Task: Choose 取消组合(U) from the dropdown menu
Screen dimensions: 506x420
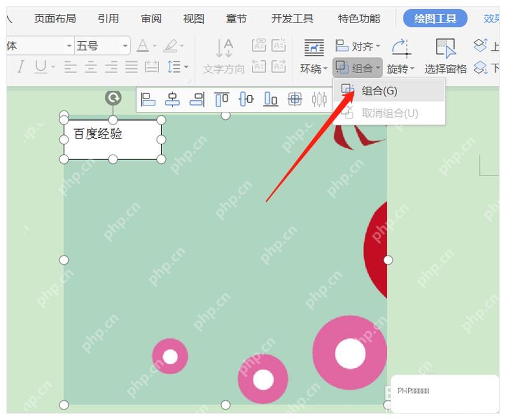Action: pos(389,114)
